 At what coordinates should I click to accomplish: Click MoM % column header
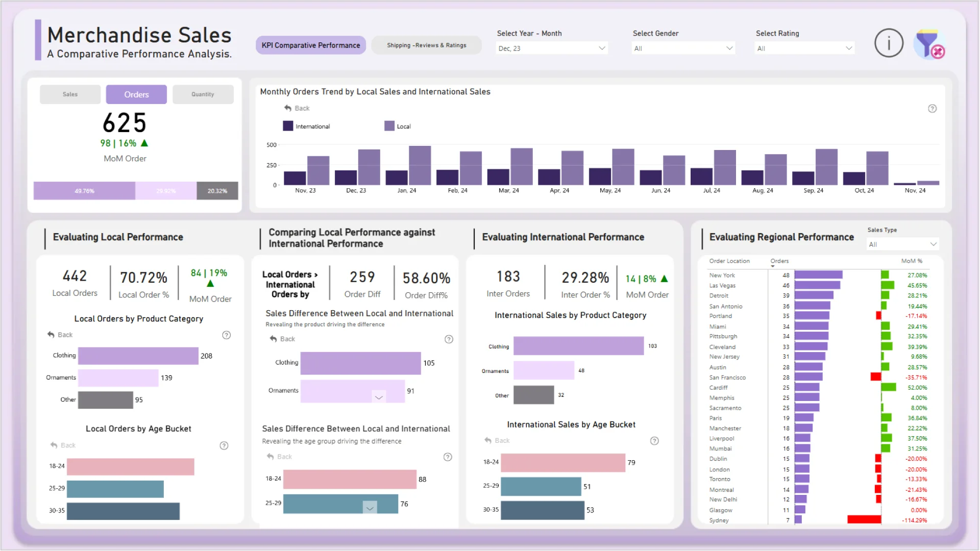tap(912, 261)
